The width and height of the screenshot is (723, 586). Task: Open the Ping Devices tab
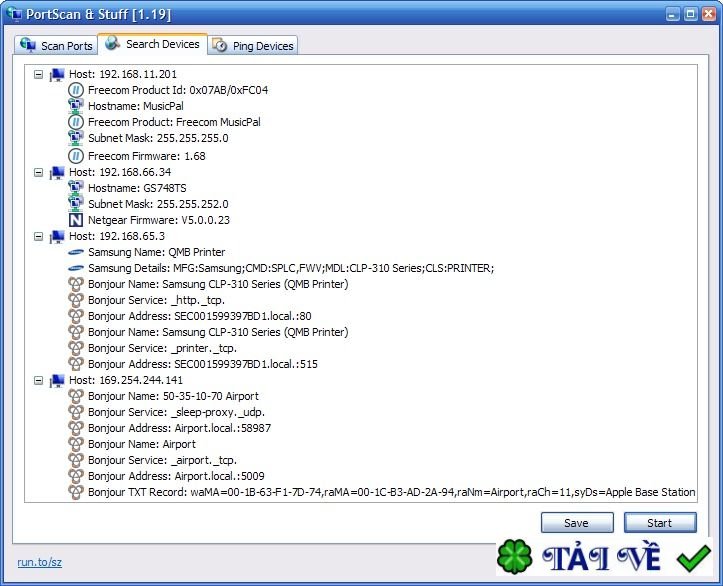tap(253, 46)
